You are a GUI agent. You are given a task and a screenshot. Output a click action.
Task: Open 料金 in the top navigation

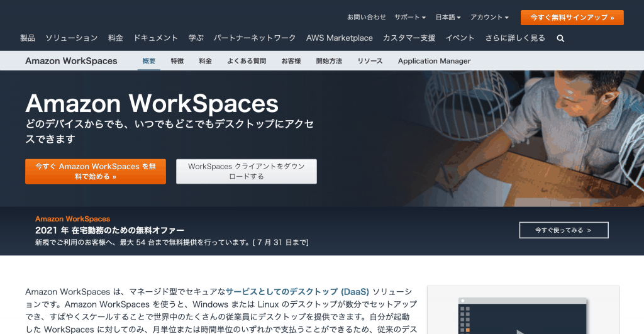coord(116,38)
